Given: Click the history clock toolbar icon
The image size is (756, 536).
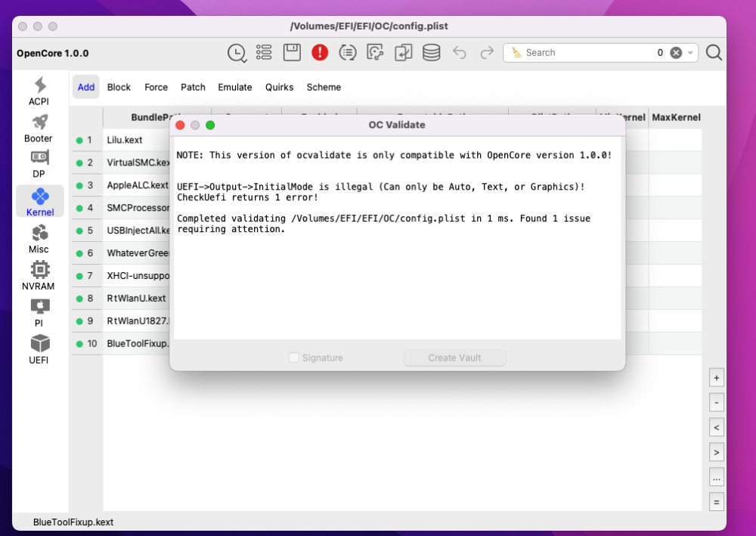Looking at the screenshot, I should click(237, 52).
